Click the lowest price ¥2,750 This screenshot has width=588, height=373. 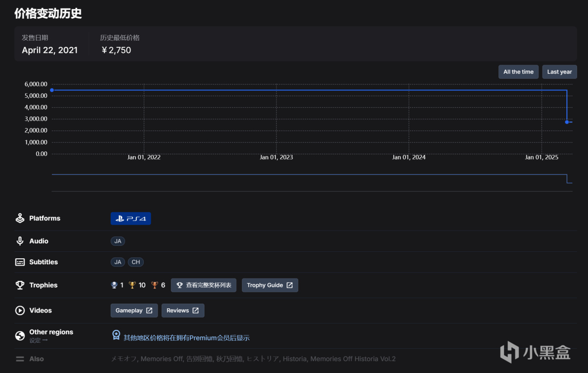tap(116, 50)
